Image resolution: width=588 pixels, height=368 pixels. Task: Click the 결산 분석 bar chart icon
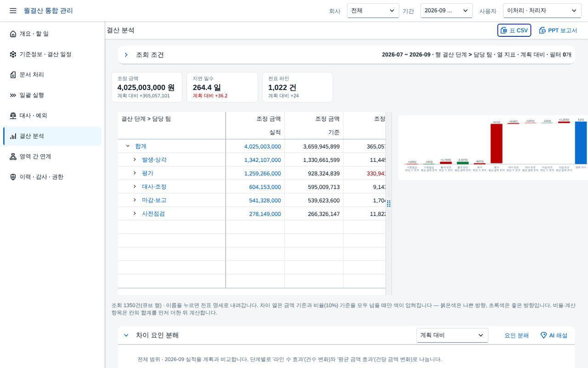pyautogui.click(x=13, y=136)
